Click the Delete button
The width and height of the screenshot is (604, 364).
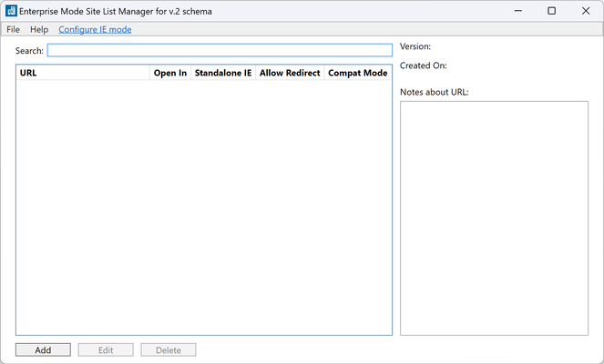point(169,349)
